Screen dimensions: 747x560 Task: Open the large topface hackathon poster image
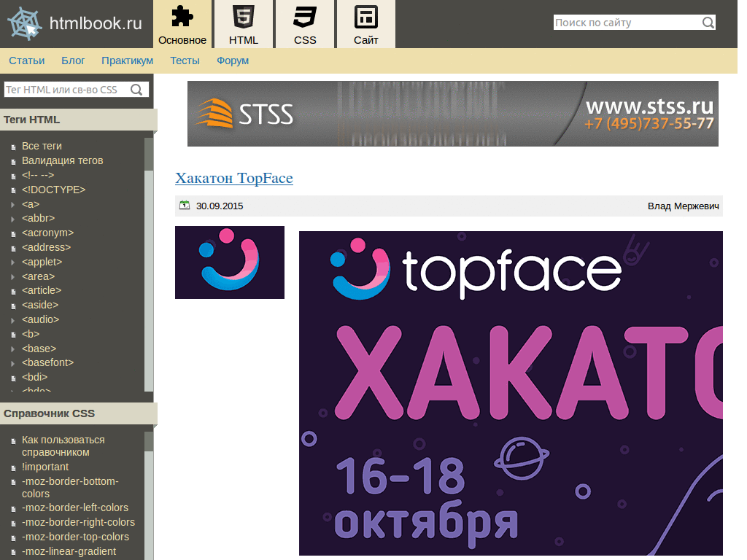click(x=511, y=393)
